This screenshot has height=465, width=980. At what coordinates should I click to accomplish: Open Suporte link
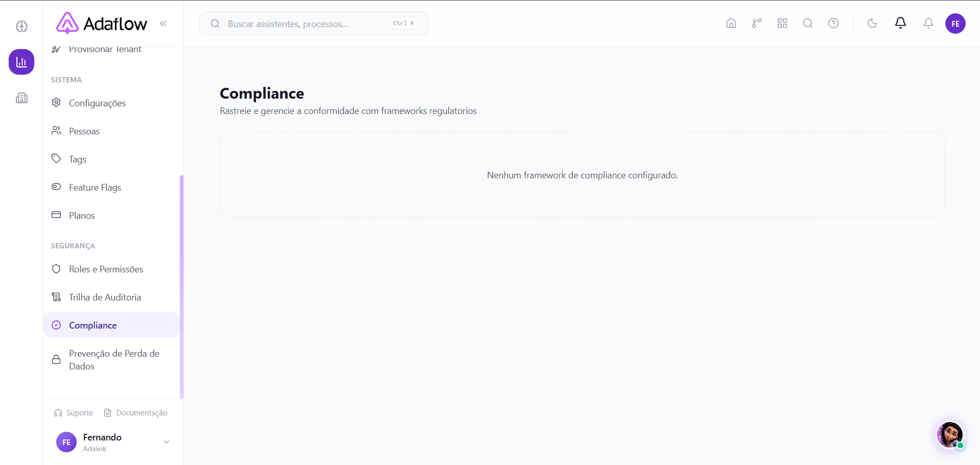tap(74, 412)
